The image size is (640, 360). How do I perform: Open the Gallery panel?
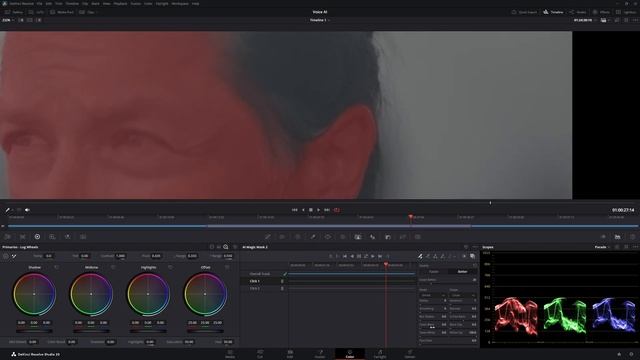[14, 12]
